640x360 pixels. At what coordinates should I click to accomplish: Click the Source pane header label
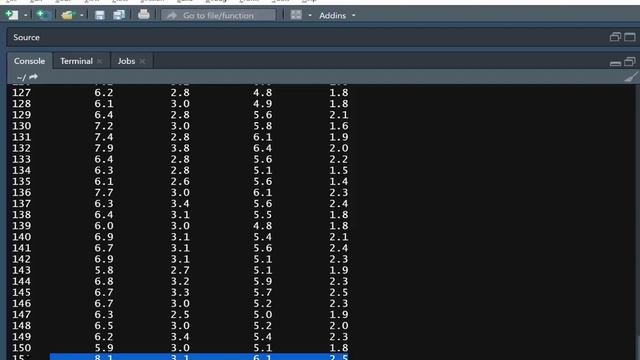(x=27, y=37)
